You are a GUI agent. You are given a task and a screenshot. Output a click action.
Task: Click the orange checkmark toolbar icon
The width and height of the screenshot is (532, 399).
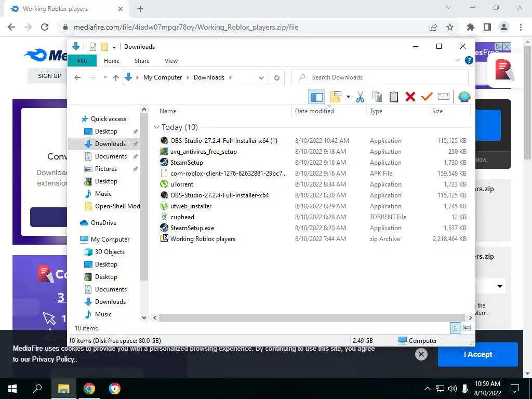coord(427,97)
